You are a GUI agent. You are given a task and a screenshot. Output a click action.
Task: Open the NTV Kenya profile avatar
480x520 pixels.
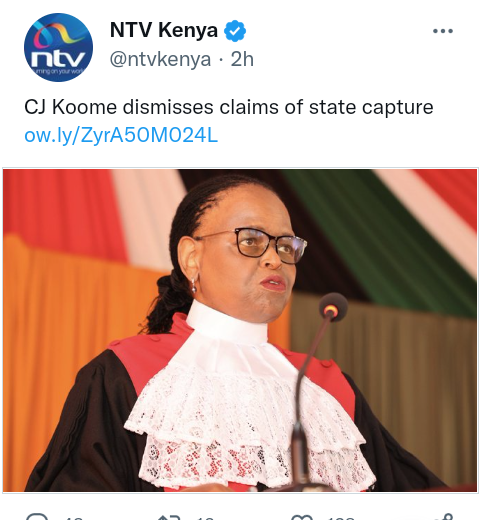[x=58, y=47]
